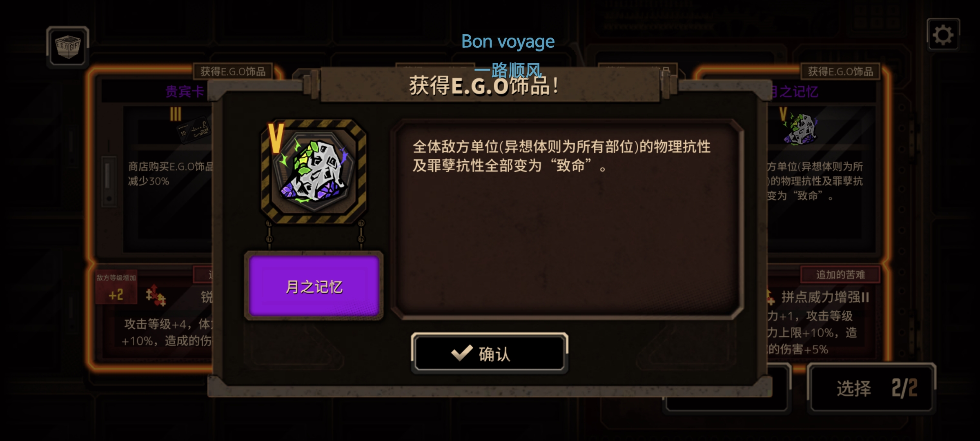Viewport: 980px width, 441px height.
Task: Click the 追加的苦难 label on right card
Action: (840, 275)
